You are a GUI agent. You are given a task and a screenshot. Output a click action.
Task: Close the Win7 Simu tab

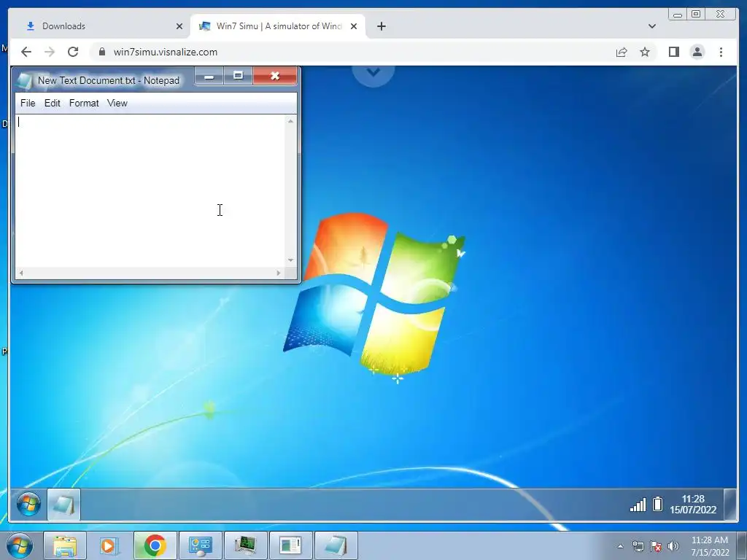pos(354,26)
